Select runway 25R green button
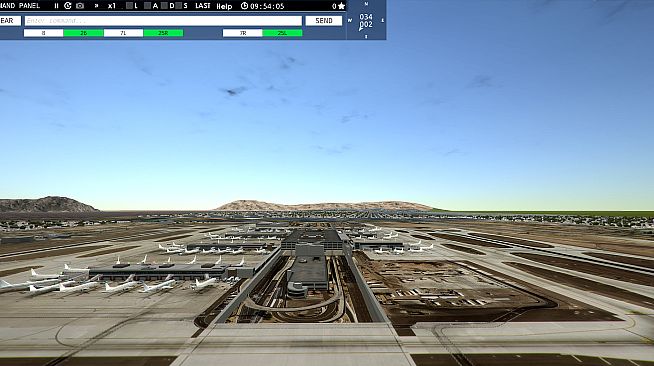 click(x=163, y=33)
